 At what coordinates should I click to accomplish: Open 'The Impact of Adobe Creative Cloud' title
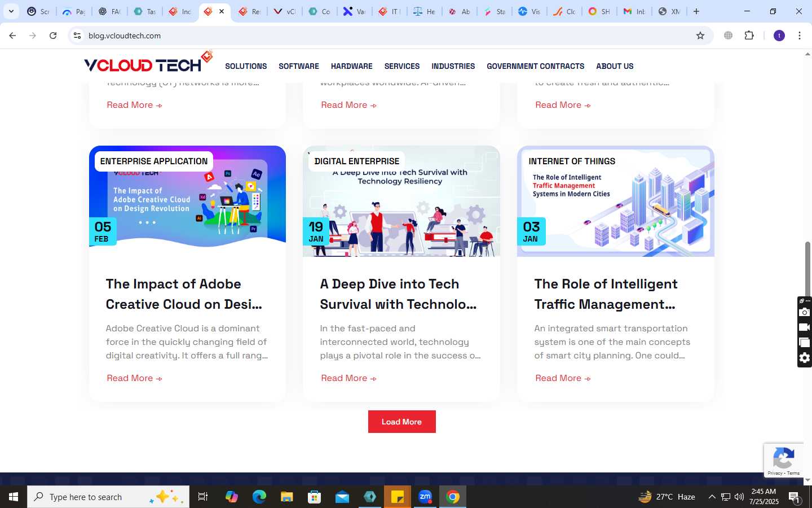click(x=184, y=294)
